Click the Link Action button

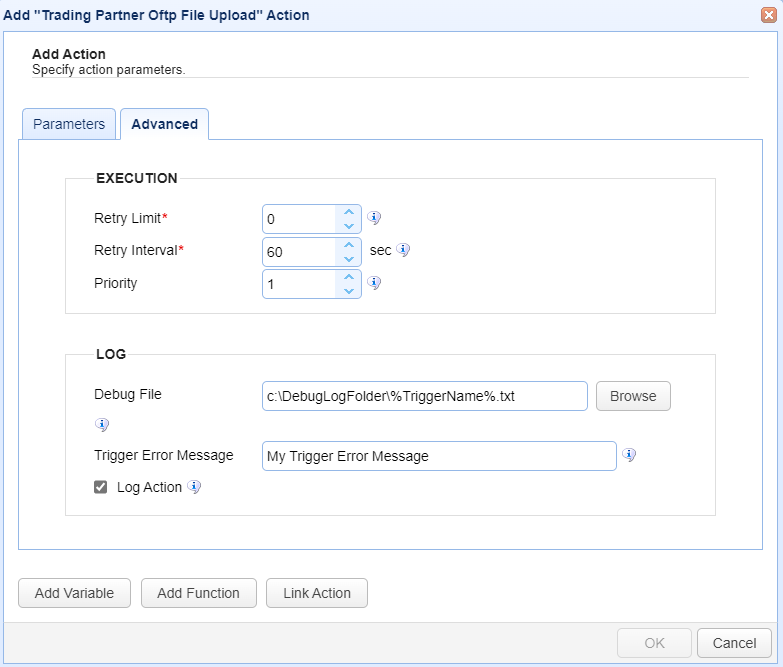(317, 593)
